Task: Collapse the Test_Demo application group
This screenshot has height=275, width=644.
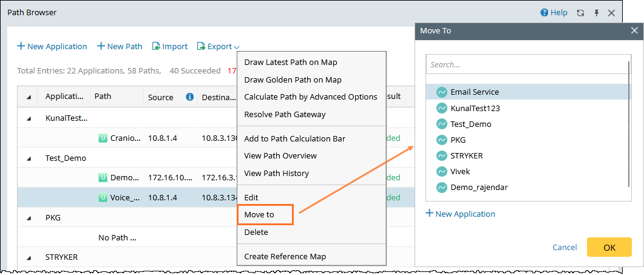Action: (x=29, y=158)
